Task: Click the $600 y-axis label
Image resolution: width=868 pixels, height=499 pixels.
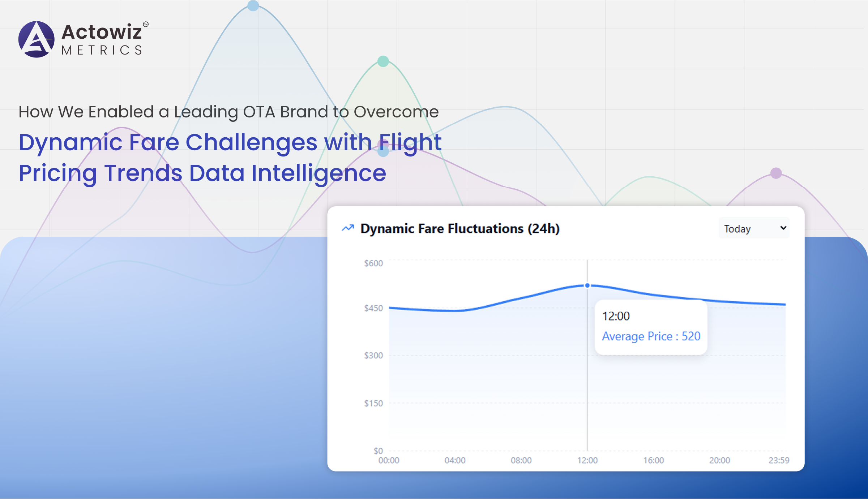Action: click(x=373, y=263)
